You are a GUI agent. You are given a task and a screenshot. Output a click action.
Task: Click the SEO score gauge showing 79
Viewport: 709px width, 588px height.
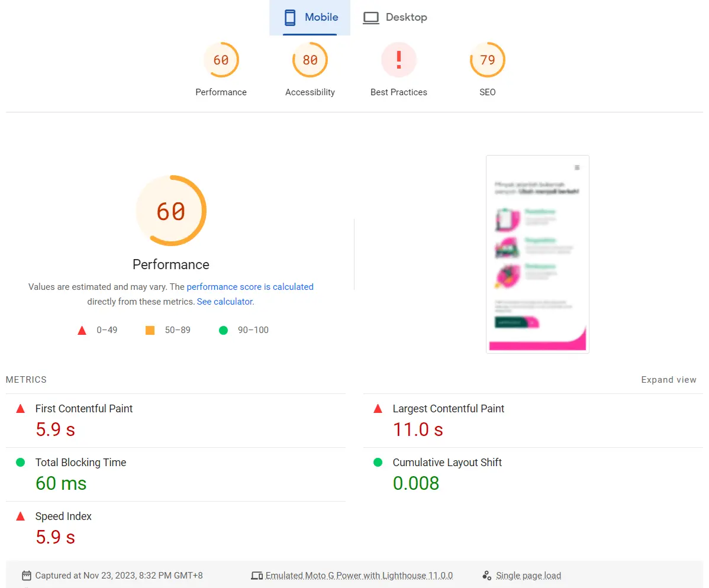487,60
